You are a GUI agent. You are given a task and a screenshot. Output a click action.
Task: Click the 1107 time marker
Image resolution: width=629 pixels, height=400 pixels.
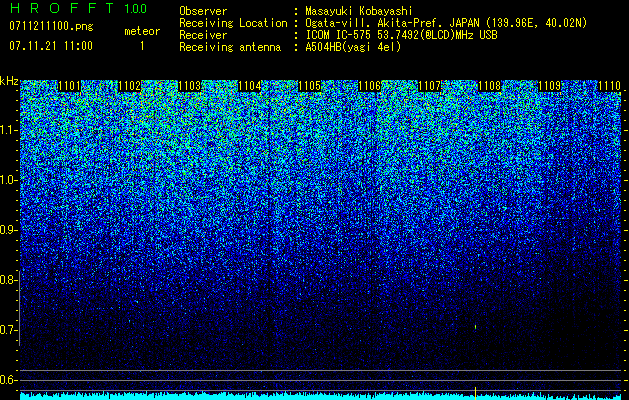coord(430,86)
